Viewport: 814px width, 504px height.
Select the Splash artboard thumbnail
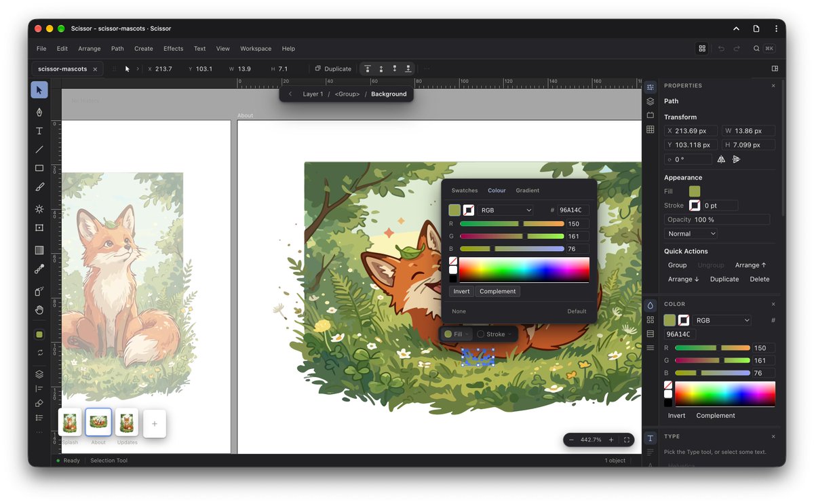coord(70,422)
